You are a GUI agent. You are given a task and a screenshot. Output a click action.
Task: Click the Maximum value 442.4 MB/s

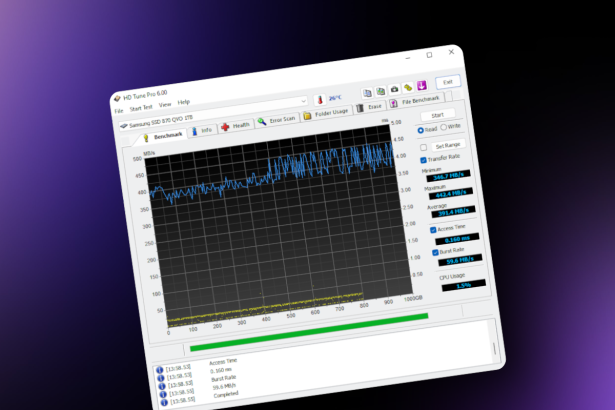pos(451,194)
